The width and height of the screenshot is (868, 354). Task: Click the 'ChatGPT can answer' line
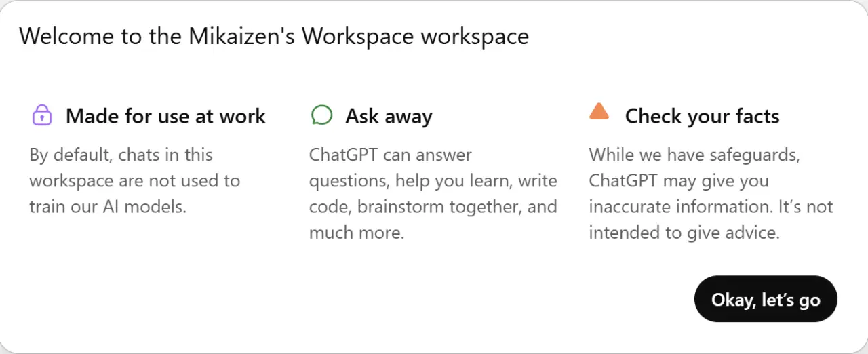(391, 155)
